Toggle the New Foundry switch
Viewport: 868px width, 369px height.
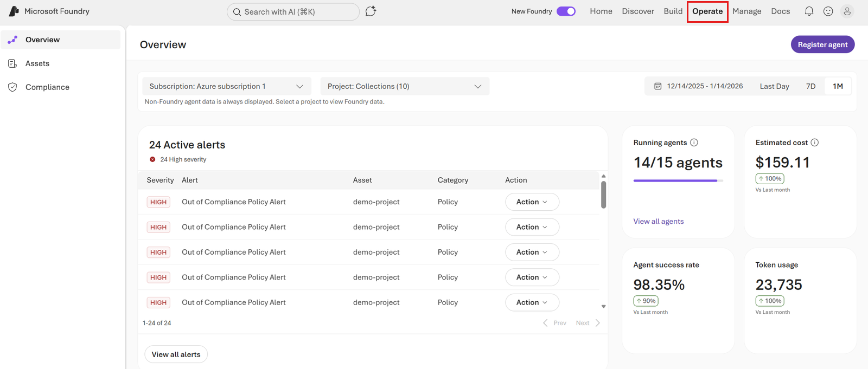[566, 11]
